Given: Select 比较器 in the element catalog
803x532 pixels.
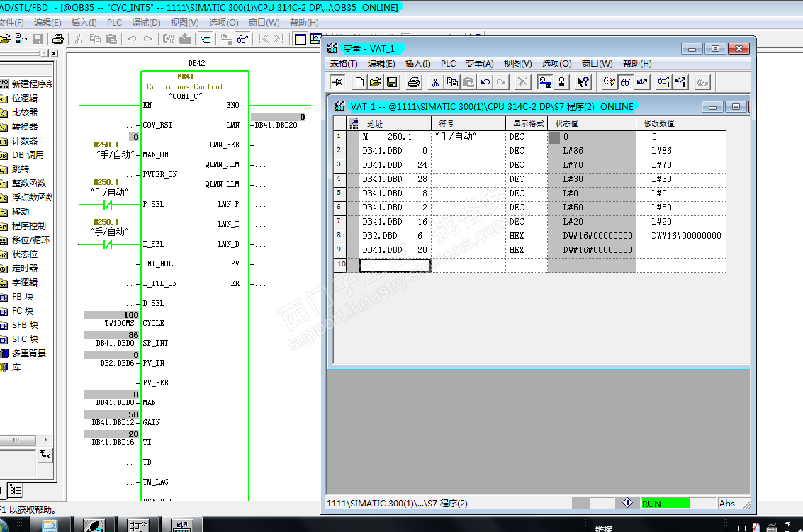Looking at the screenshot, I should [x=25, y=112].
